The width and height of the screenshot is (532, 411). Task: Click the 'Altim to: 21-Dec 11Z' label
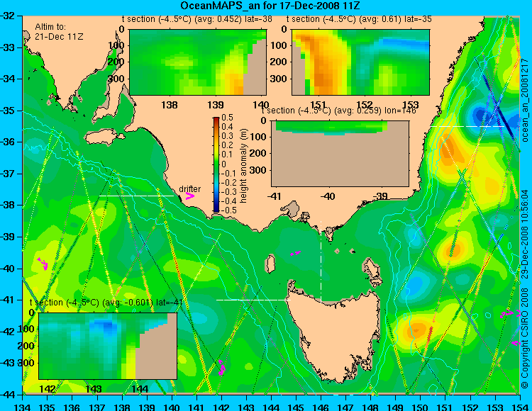[58, 31]
